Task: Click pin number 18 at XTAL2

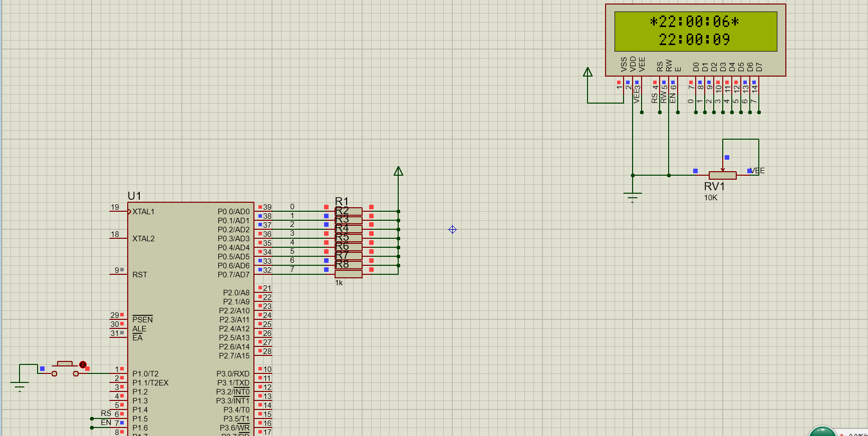Action: click(115, 234)
